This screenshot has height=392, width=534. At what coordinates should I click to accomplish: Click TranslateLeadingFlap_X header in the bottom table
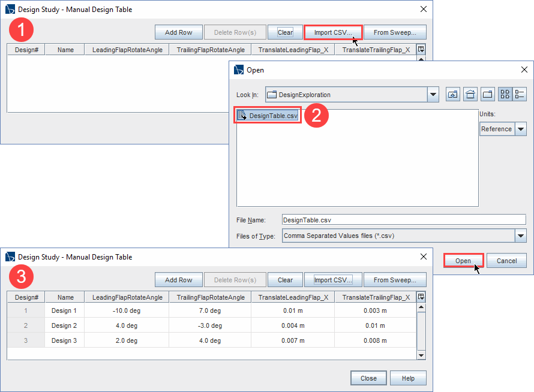tap(293, 297)
